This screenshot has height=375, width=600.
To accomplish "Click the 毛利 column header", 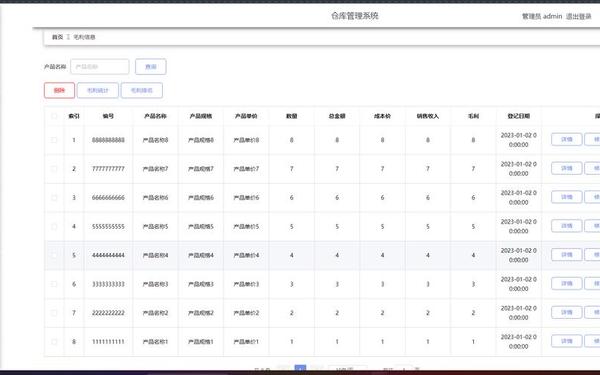I will (x=473, y=116).
